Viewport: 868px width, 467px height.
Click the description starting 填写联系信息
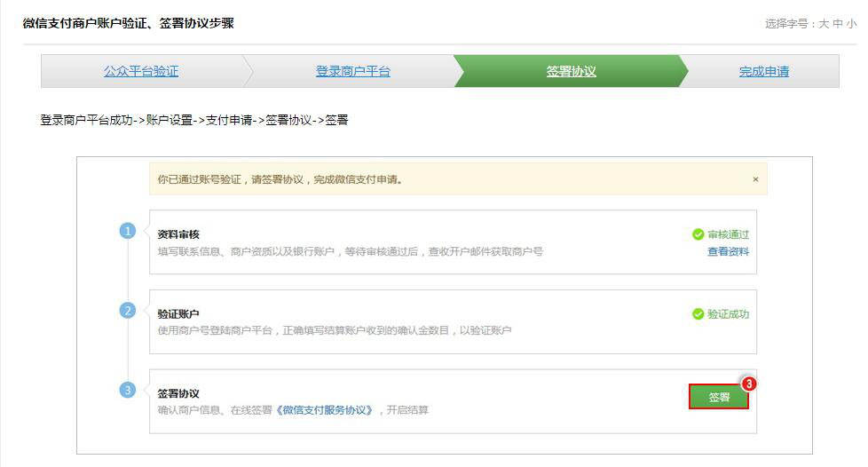pos(350,251)
